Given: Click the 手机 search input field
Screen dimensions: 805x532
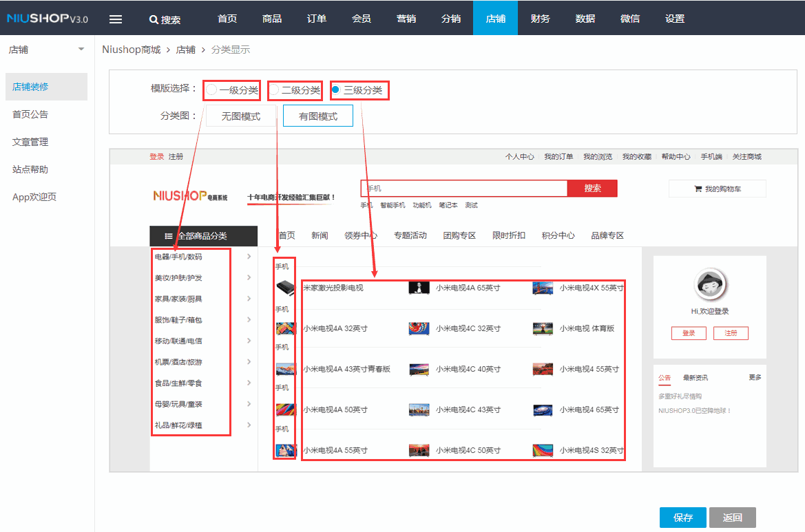Looking at the screenshot, I should click(464, 189).
